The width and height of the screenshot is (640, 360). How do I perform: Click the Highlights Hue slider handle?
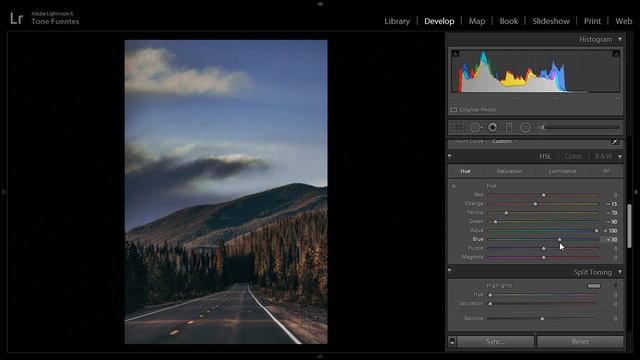490,295
